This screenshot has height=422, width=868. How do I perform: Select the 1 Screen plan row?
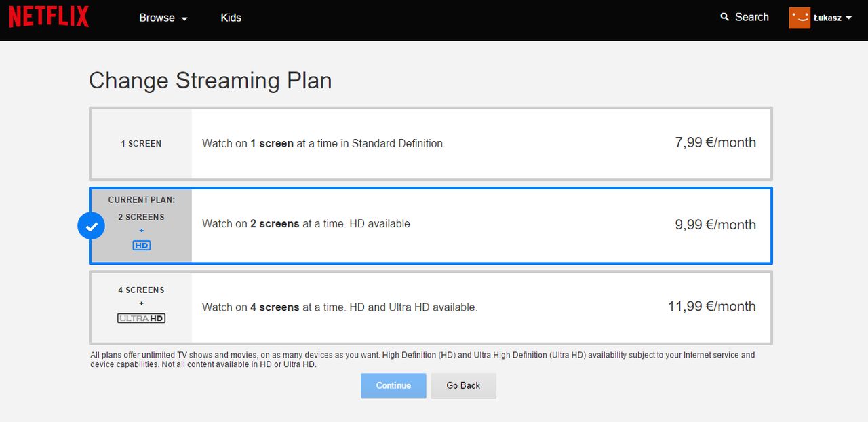[x=431, y=143]
